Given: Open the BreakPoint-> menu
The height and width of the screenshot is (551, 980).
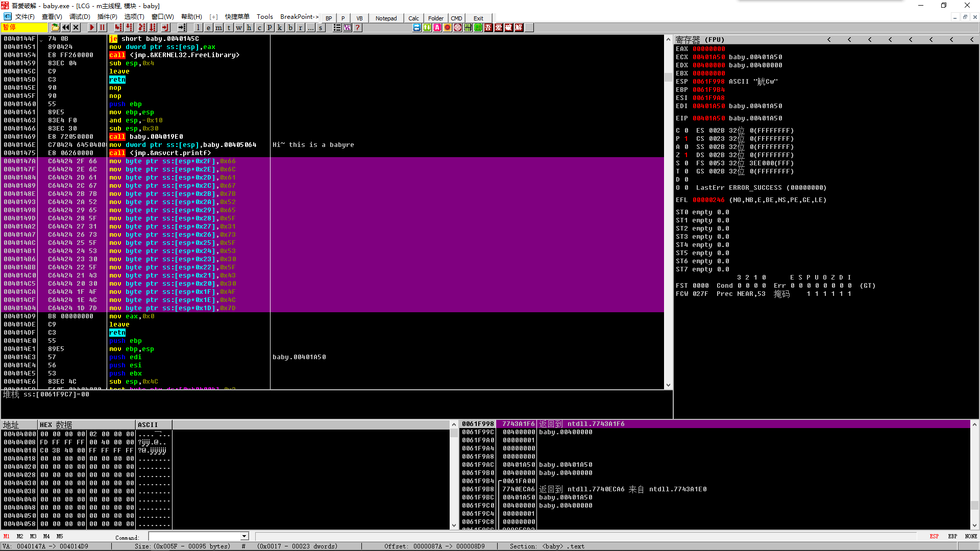Looking at the screenshot, I should [299, 17].
